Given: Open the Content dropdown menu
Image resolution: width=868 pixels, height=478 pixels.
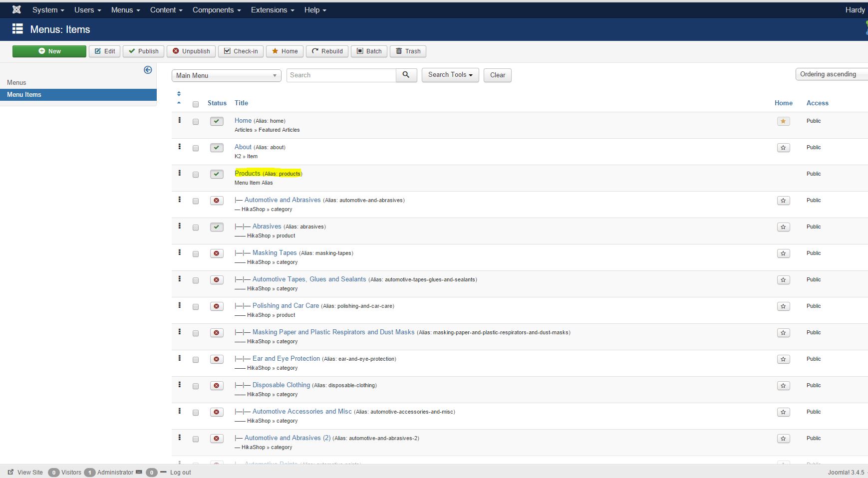Looking at the screenshot, I should pyautogui.click(x=166, y=10).
